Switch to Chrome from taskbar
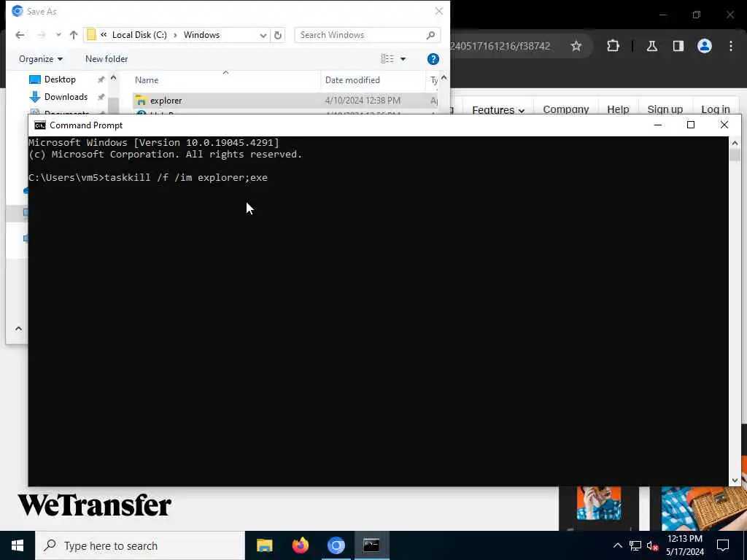 (336, 545)
